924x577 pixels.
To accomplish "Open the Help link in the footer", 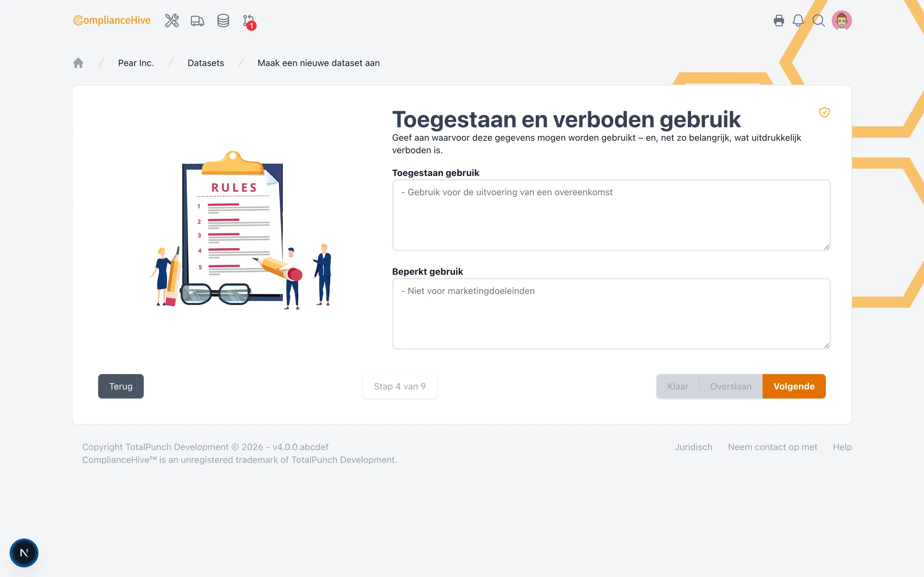I will coord(842,447).
